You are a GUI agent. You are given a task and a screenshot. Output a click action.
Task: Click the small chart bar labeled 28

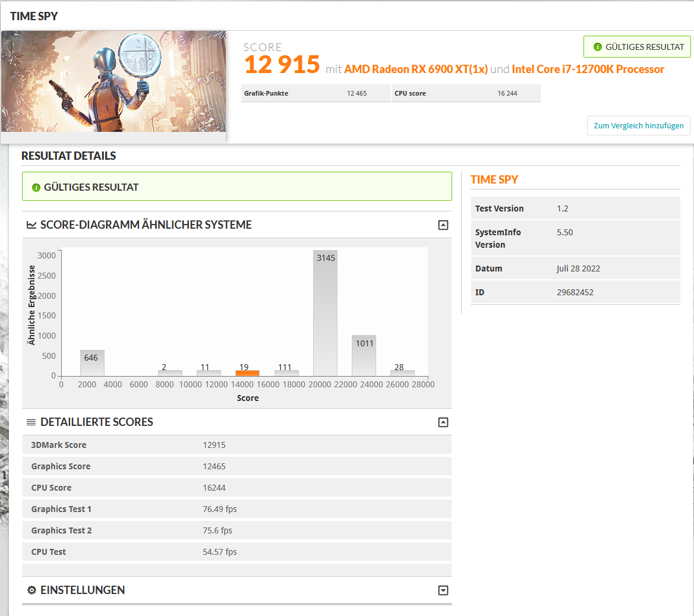(x=403, y=373)
